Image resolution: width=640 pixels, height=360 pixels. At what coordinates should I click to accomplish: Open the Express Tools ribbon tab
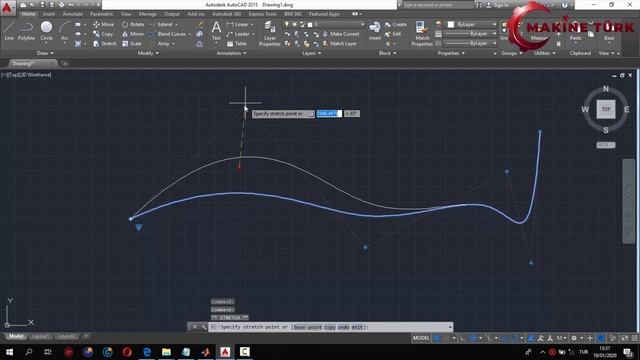(x=262, y=14)
